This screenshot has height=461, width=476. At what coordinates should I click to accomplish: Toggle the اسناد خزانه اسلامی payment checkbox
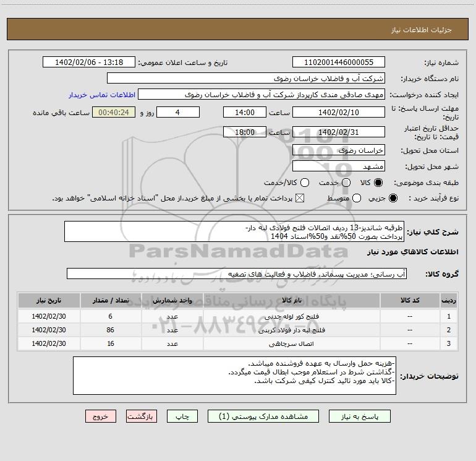(x=300, y=198)
